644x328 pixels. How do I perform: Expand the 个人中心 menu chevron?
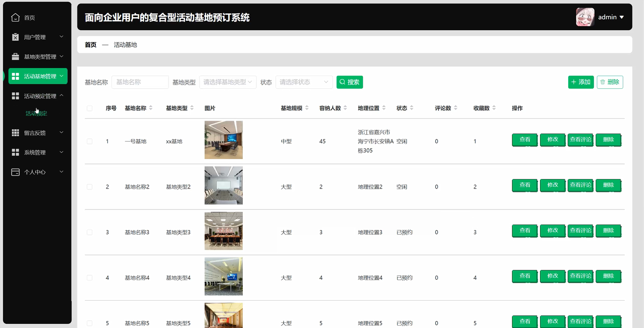click(61, 172)
